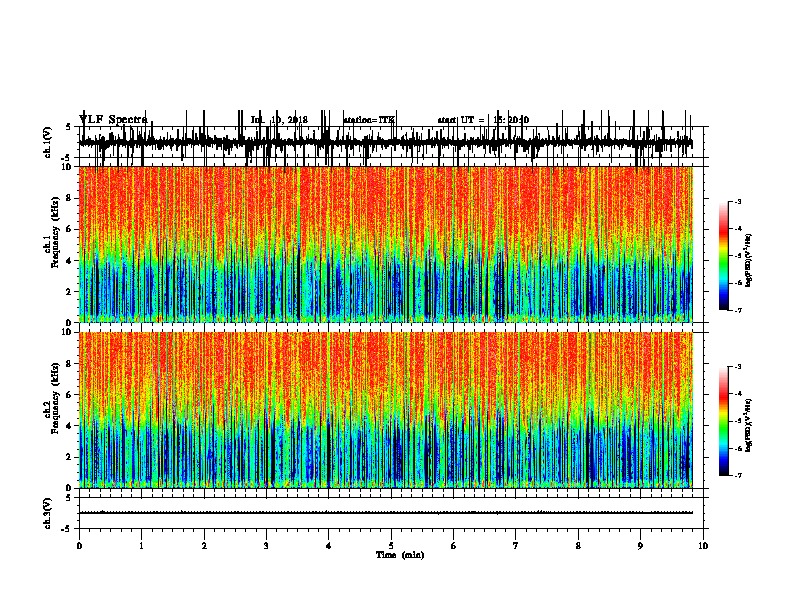Click time axis tick label '3'
The image size is (792, 612).
pyautogui.click(x=266, y=546)
